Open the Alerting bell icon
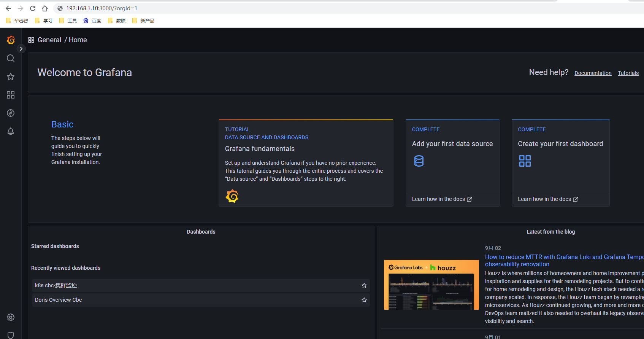 11,131
